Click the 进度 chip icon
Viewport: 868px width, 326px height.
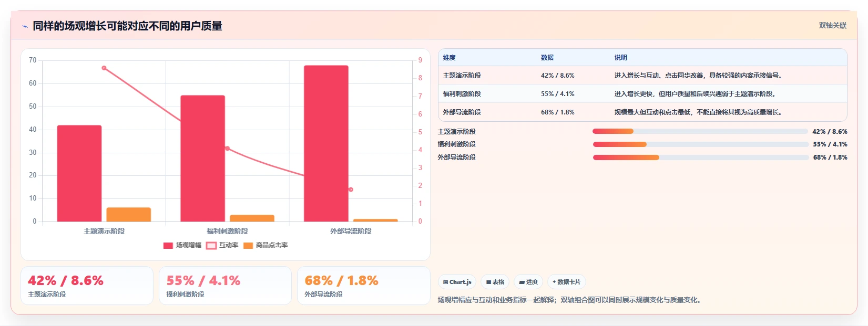522,282
